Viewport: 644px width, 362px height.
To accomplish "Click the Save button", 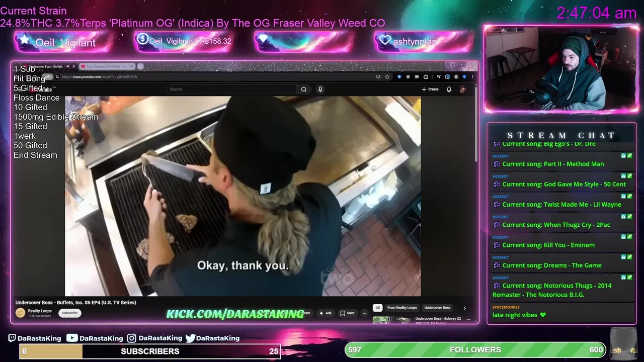I will coord(347,313).
